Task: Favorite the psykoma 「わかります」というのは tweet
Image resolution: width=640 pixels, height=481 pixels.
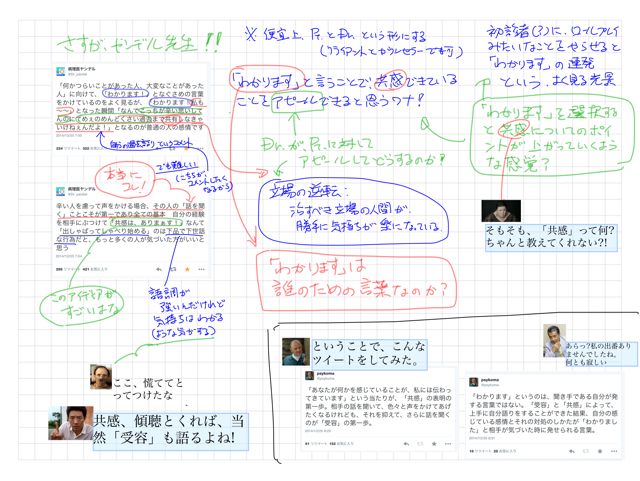Action: point(600,451)
